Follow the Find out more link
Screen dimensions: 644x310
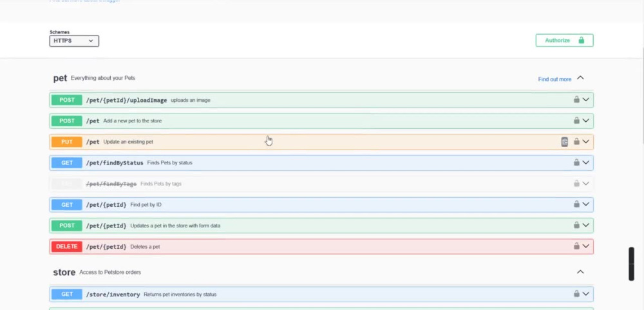point(554,79)
